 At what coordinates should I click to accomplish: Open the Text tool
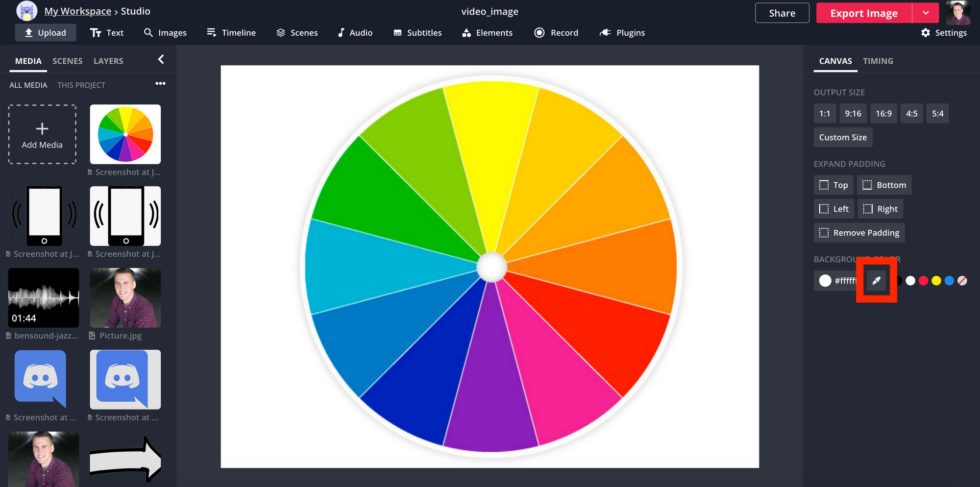pyautogui.click(x=106, y=32)
